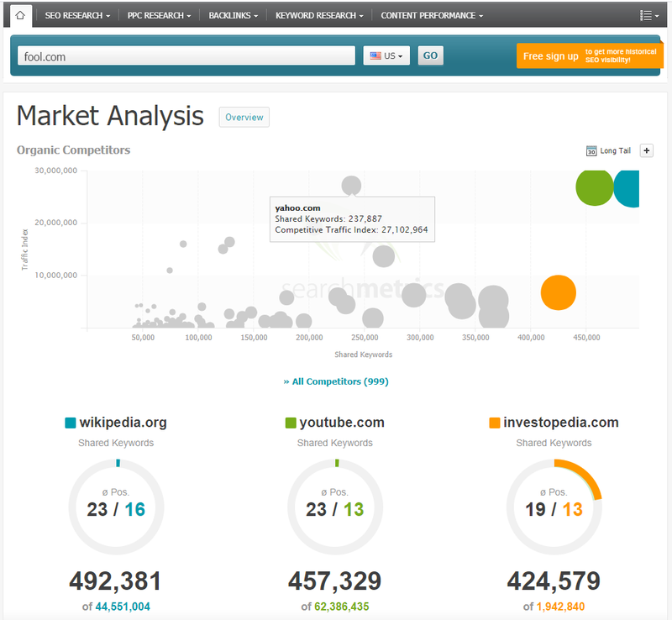
Task: Open the Content Performance dropdown menu
Action: (432, 15)
